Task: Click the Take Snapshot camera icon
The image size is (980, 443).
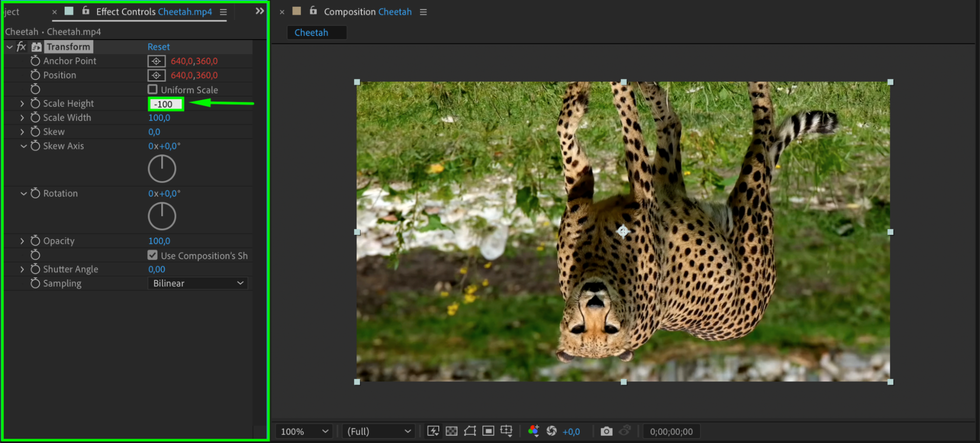Action: point(606,431)
